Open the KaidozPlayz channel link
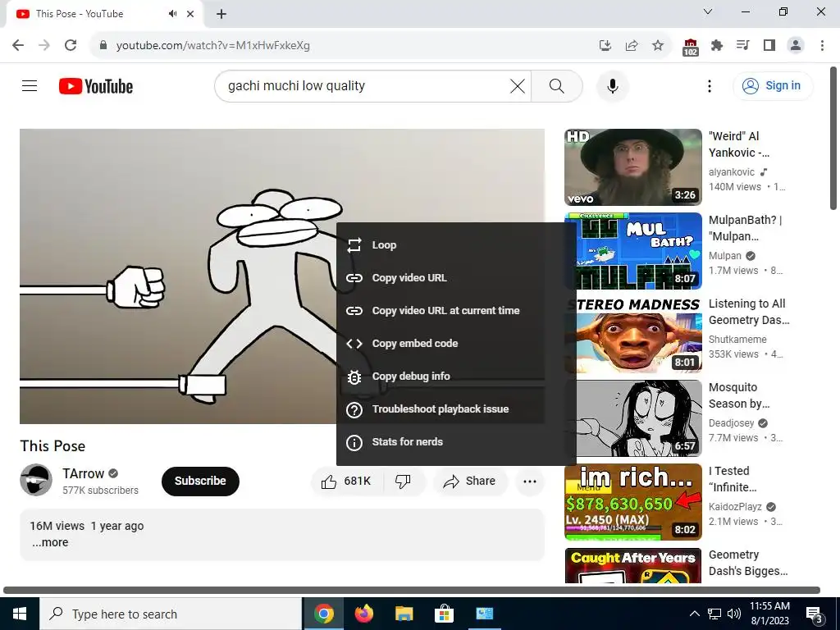The height and width of the screenshot is (630, 840). click(735, 507)
